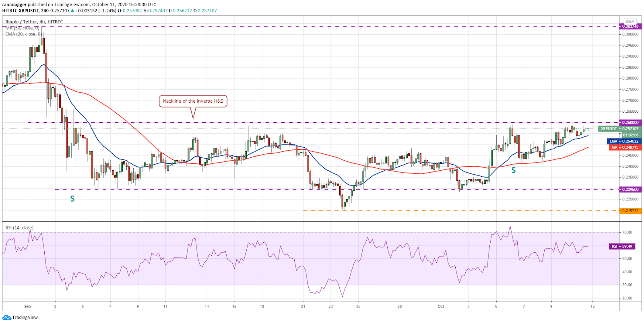The width and height of the screenshot is (644, 324).
Task: Click the 0.290000 price axis tick
Action: tap(630, 56)
